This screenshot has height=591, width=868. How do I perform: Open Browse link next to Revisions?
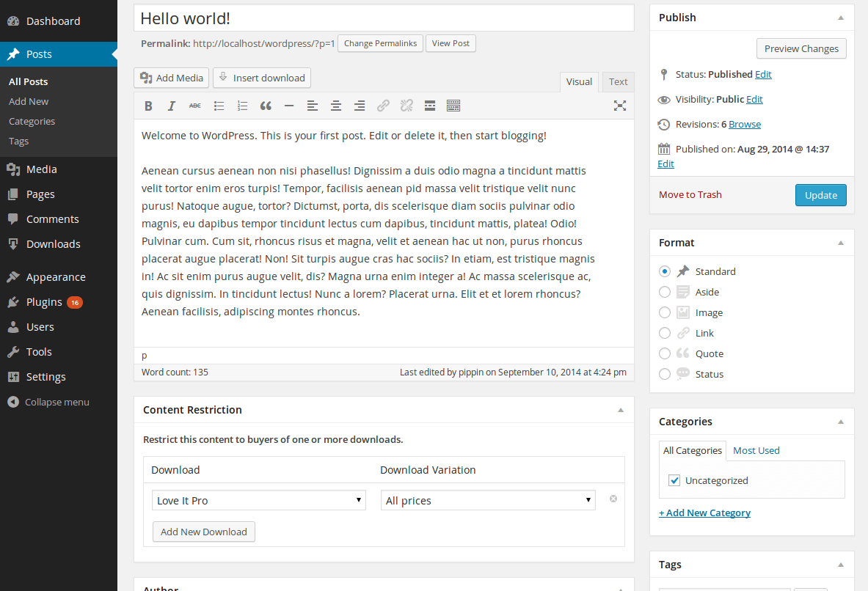[x=744, y=124]
